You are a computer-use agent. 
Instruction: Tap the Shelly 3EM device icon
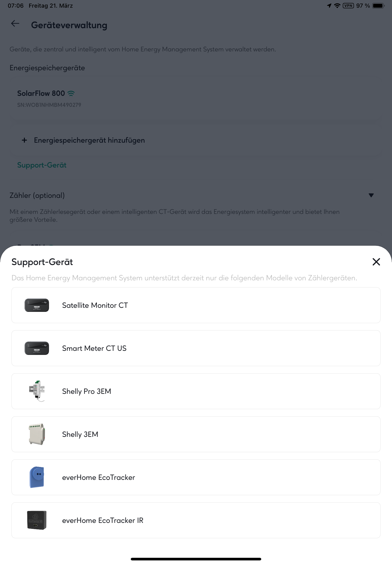tap(37, 434)
